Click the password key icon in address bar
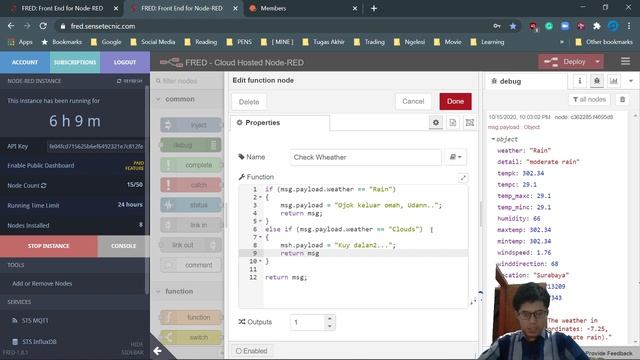The width and height of the screenshot is (640, 360). pos(497,26)
